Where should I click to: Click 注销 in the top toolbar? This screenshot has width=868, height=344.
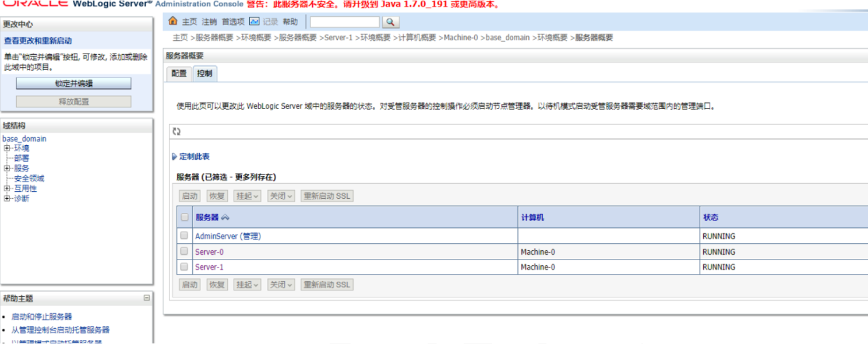click(209, 22)
